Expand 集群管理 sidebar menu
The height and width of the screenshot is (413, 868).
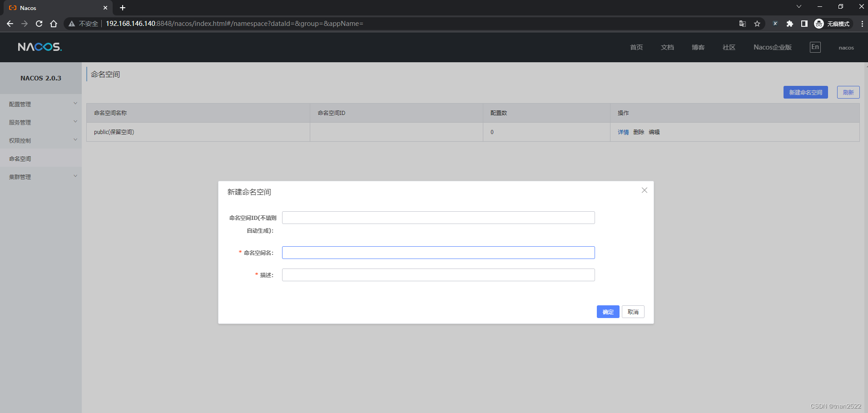click(41, 177)
